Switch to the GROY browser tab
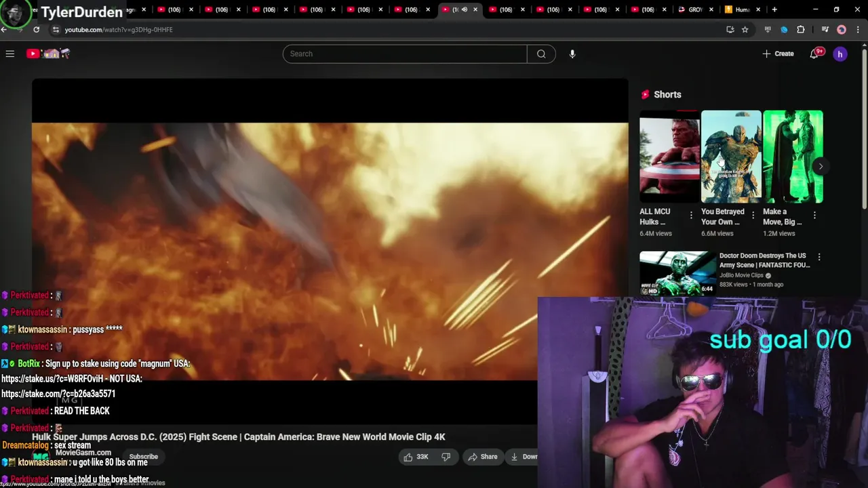868x488 pixels. [695, 9]
